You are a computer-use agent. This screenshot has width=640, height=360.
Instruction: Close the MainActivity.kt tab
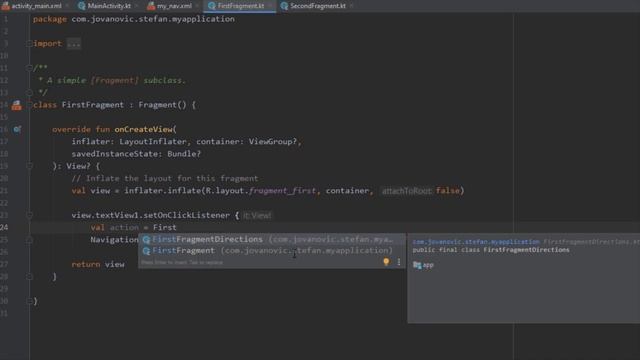pyautogui.click(x=136, y=6)
